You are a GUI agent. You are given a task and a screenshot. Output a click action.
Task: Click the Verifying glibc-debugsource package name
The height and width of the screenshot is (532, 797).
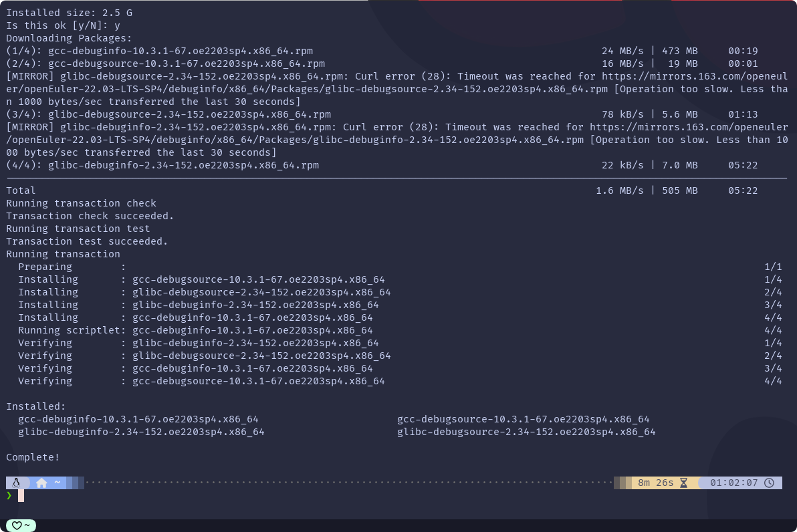(262, 356)
